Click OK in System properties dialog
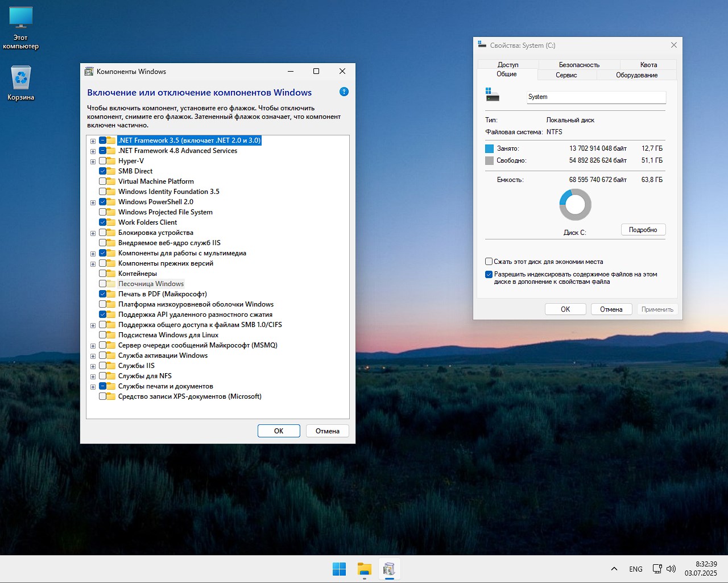 pos(565,309)
